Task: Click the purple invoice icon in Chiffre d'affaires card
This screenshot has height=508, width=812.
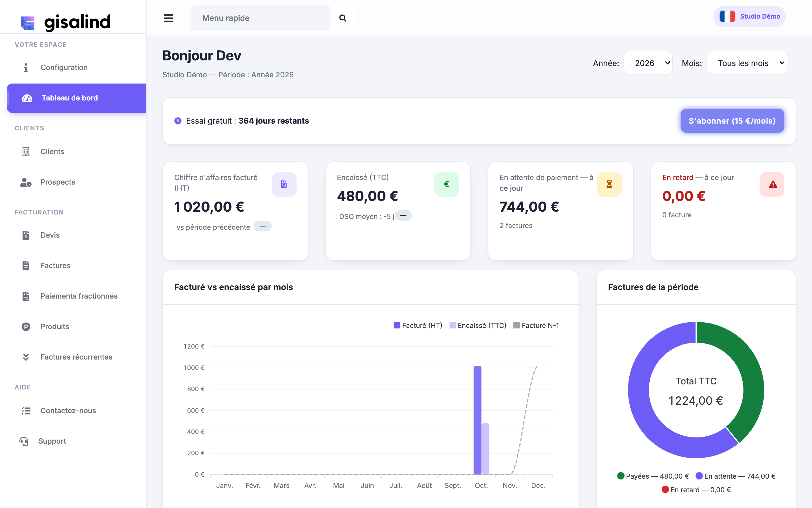Action: click(x=284, y=184)
